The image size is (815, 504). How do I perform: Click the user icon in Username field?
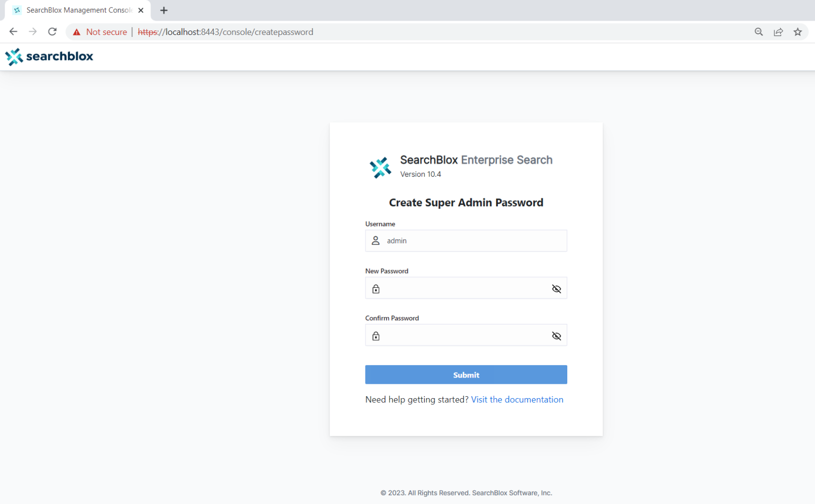click(376, 241)
